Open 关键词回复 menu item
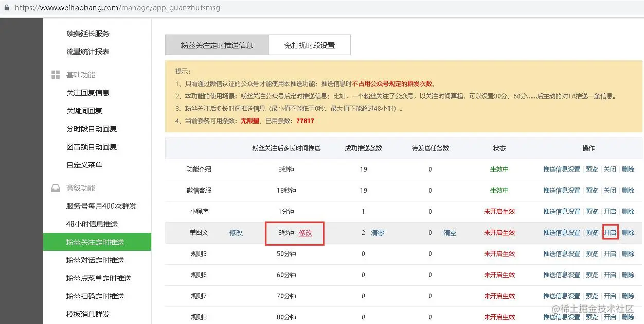This screenshot has height=324, width=644. (84, 111)
